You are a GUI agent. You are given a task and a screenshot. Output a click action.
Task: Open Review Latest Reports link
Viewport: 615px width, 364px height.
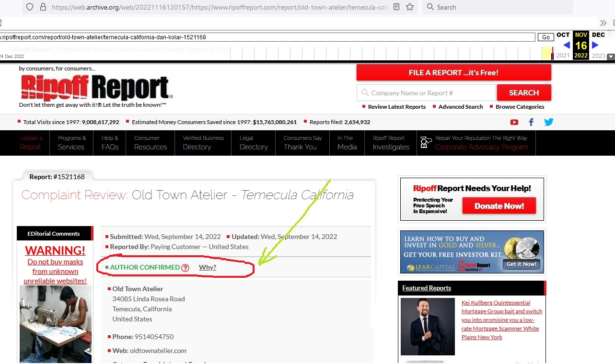pos(396,107)
